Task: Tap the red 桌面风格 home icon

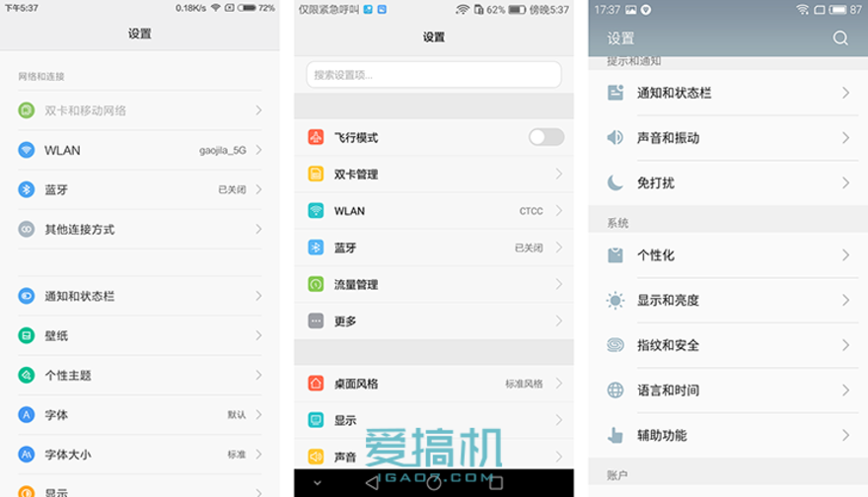Action: (316, 384)
